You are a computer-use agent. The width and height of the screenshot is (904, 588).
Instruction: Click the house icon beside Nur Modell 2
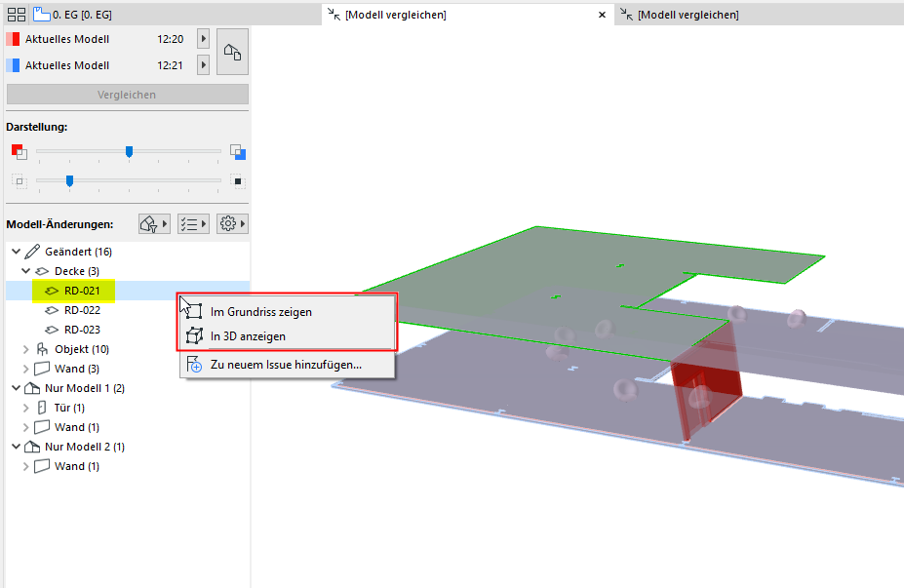coord(33,447)
